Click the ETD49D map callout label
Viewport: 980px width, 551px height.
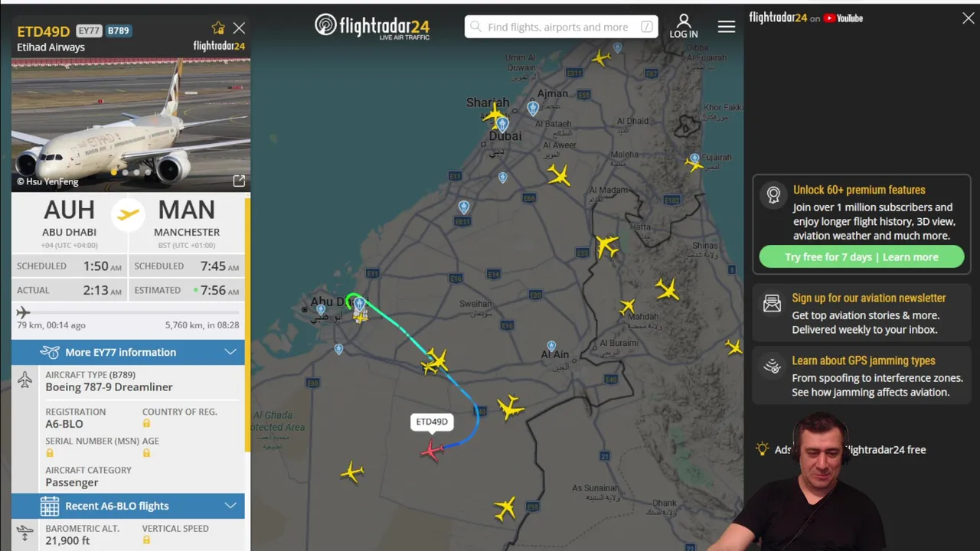(432, 422)
